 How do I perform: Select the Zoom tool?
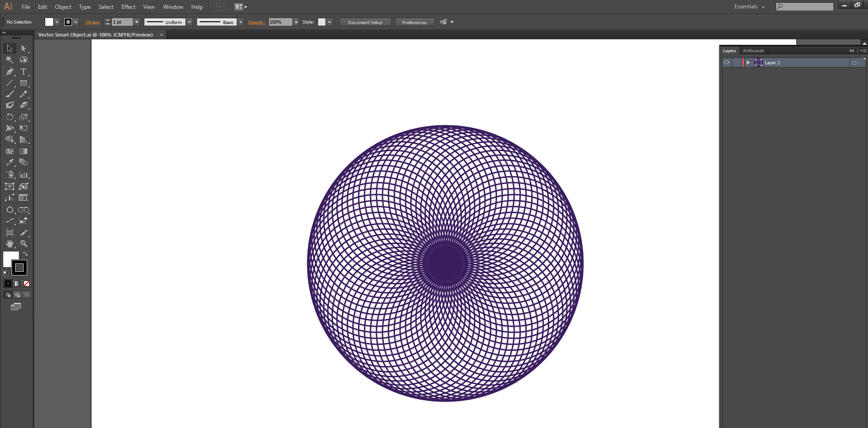tap(24, 244)
